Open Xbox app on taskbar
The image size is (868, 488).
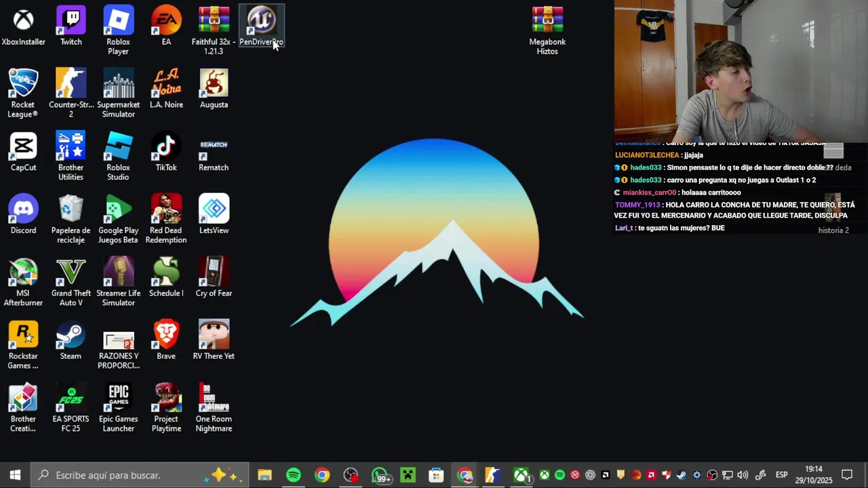(x=521, y=475)
